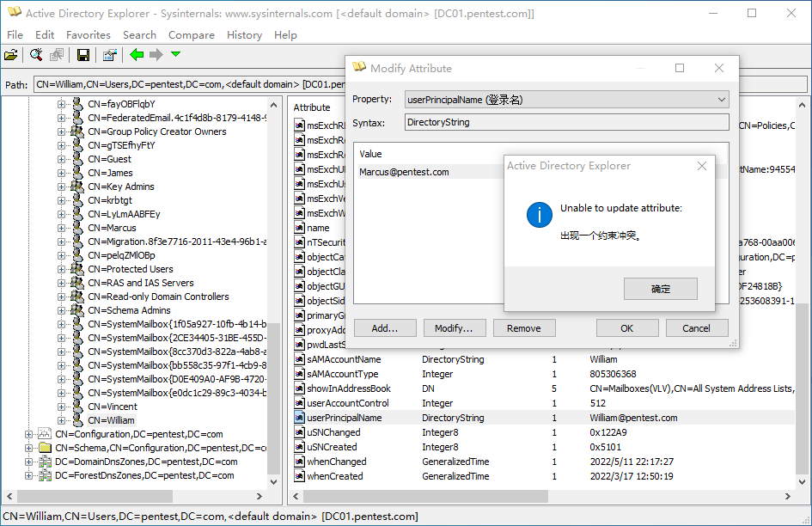Click Cancel in Modify Attribute dialog

pyautogui.click(x=697, y=328)
